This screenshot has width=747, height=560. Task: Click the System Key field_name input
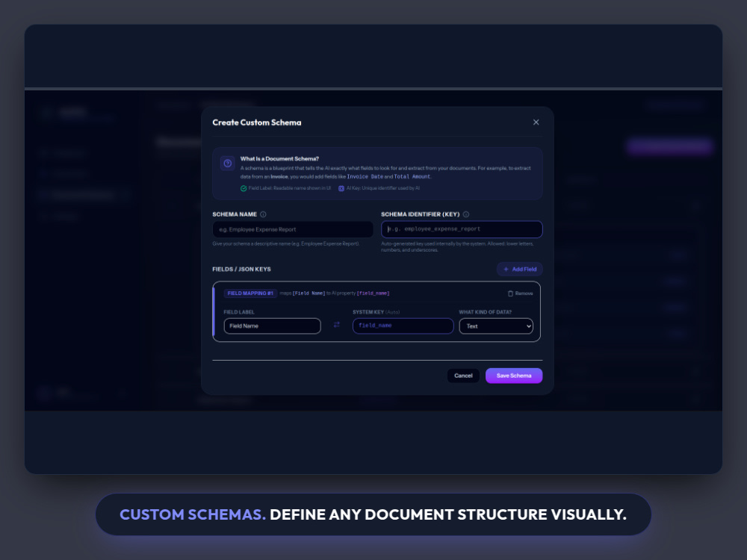403,326
